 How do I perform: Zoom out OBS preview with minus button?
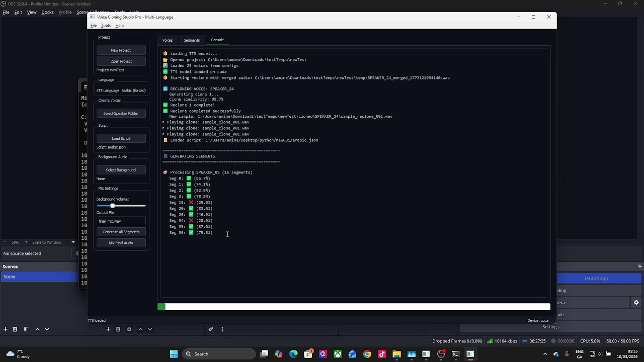pos(5,242)
